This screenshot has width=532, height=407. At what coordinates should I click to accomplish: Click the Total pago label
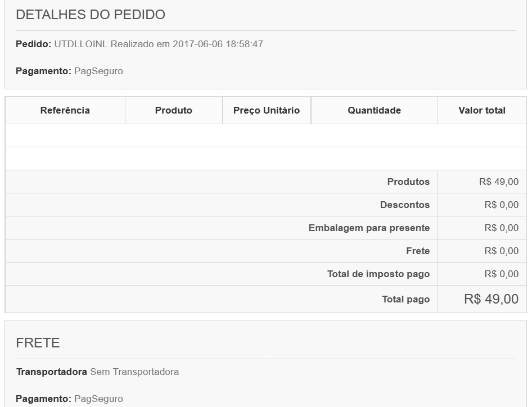406,299
